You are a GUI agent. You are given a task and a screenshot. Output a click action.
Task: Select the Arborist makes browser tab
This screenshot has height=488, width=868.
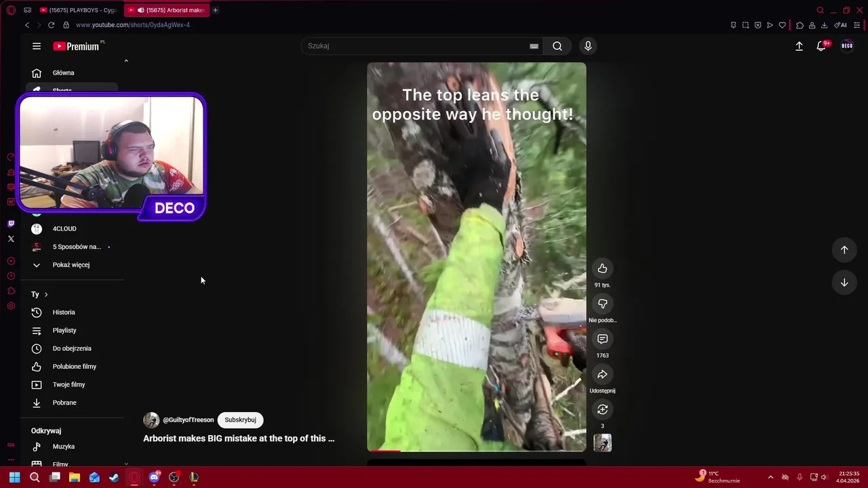click(167, 10)
